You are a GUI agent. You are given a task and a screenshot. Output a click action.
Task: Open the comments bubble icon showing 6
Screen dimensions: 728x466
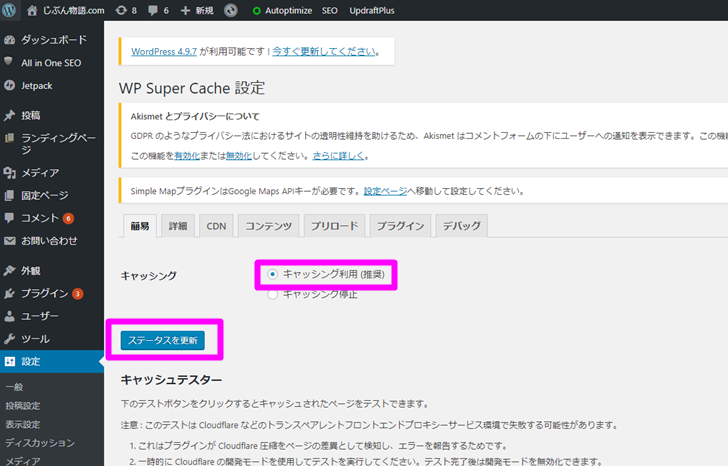pos(153,11)
